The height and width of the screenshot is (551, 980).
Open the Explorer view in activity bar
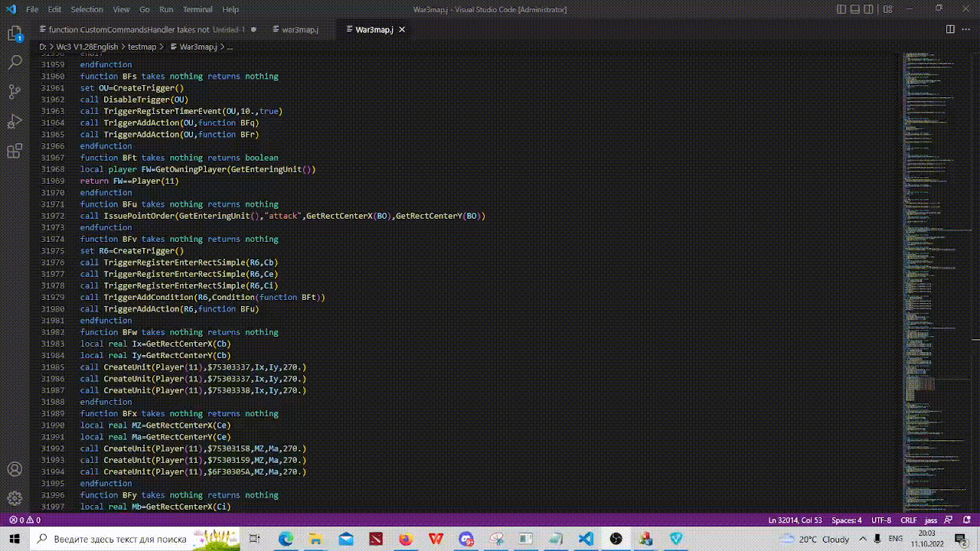click(x=15, y=34)
